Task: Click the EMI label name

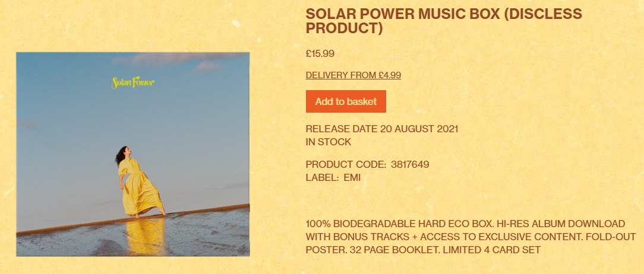Action: (352, 177)
